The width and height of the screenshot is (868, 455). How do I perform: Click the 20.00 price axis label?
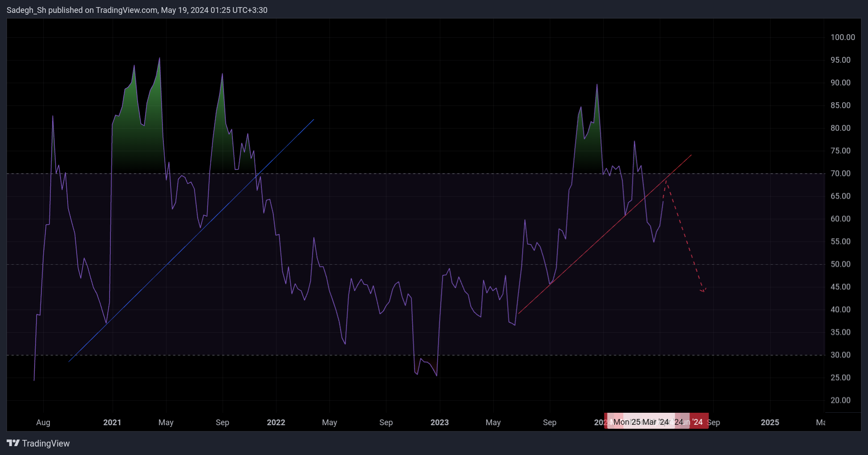point(840,400)
